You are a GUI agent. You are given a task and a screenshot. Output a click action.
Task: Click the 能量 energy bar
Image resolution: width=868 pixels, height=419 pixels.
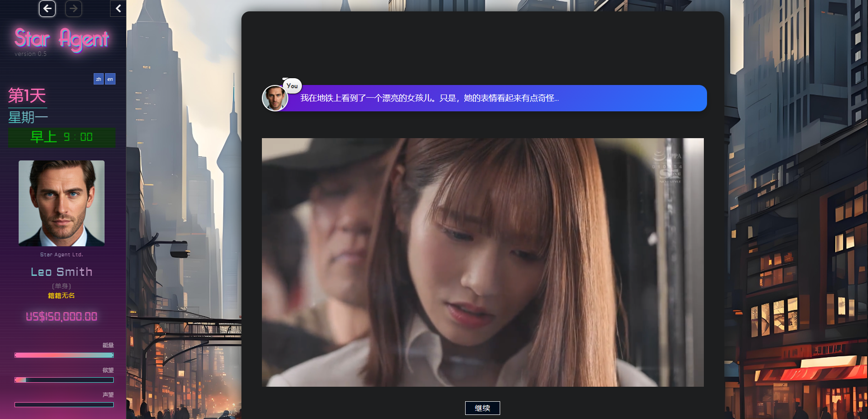coord(64,355)
